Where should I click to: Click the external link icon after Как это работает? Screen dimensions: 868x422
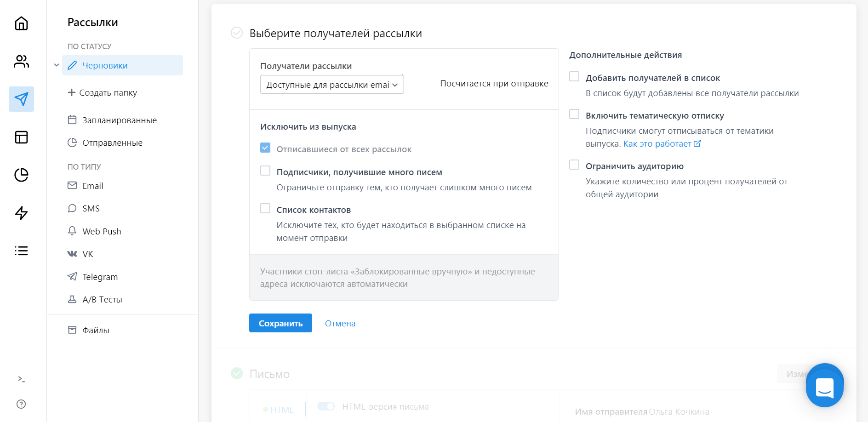tap(697, 143)
